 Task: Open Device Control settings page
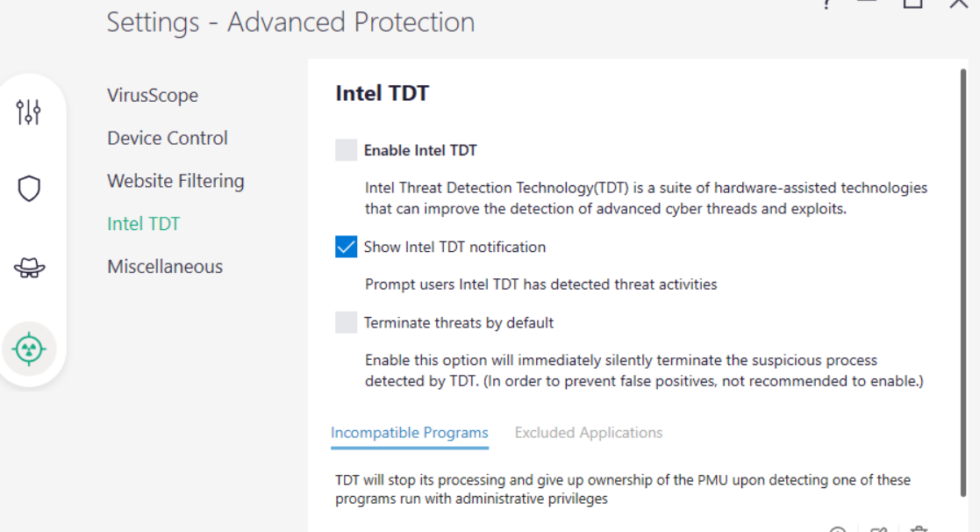[168, 138]
